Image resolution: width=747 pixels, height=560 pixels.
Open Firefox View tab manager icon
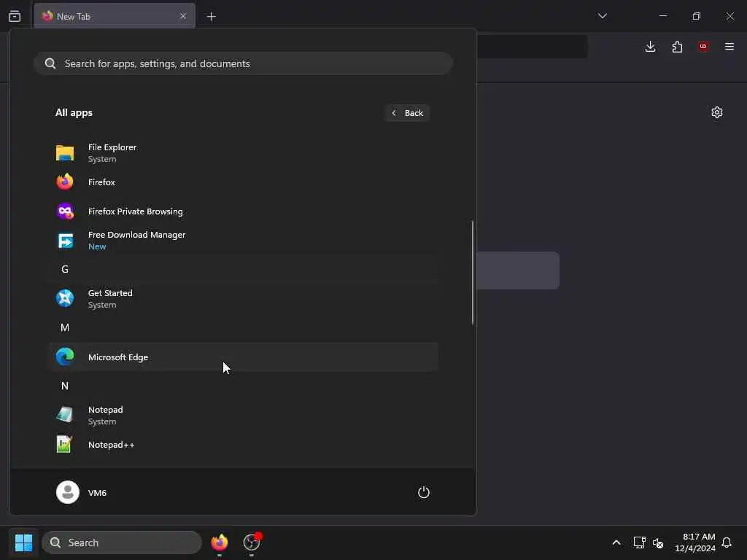(x=15, y=16)
